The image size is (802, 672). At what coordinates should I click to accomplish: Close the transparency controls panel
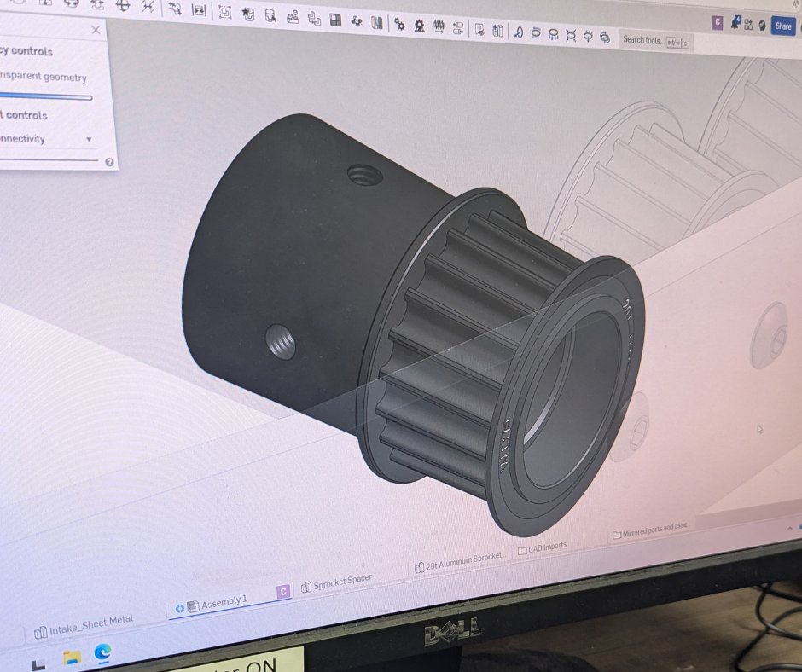coord(96,30)
